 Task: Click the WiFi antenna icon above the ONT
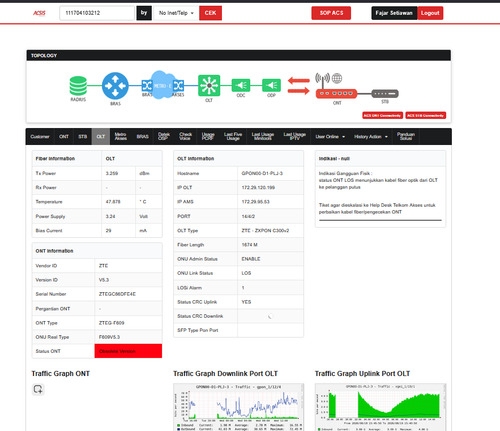tap(322, 79)
